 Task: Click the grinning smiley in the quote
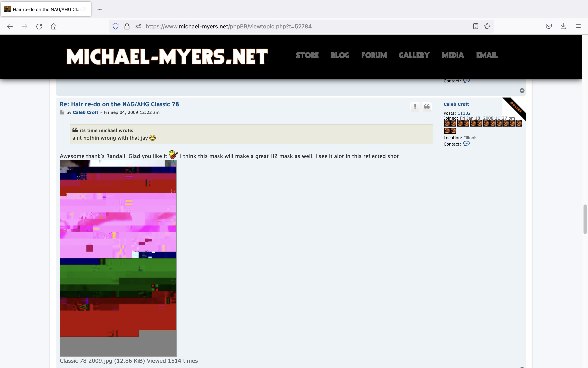(x=152, y=138)
